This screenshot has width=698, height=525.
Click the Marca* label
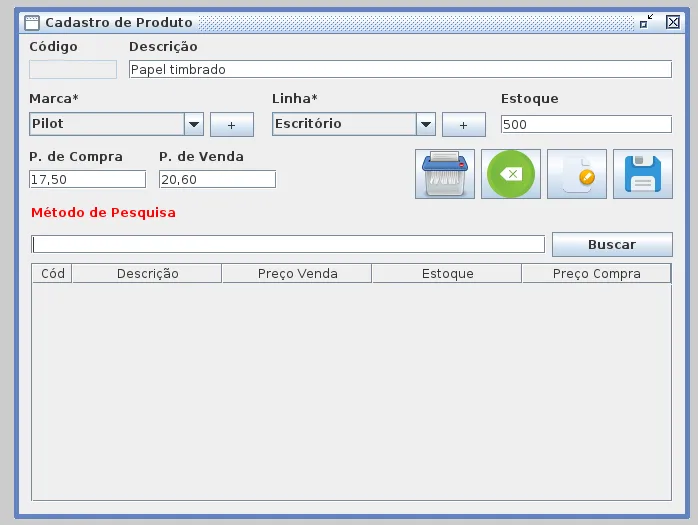(x=54, y=98)
